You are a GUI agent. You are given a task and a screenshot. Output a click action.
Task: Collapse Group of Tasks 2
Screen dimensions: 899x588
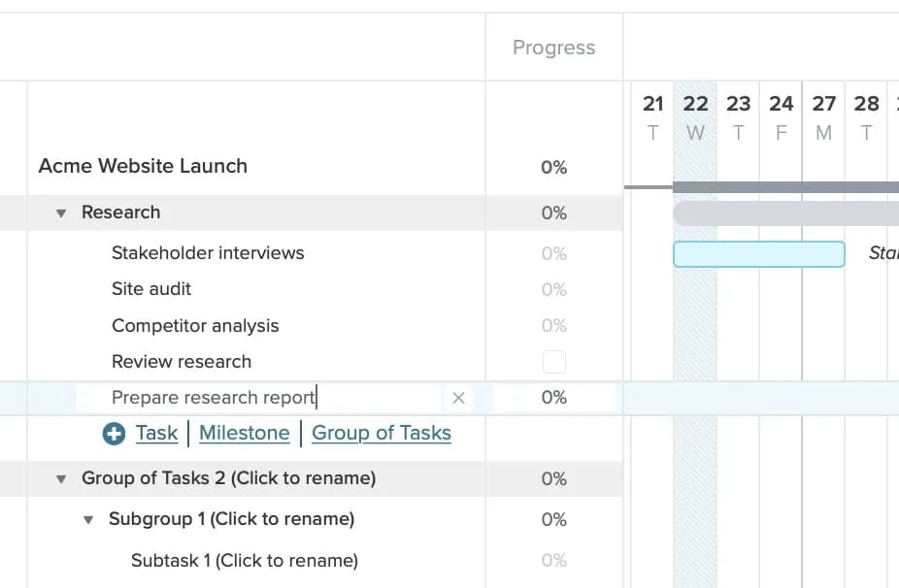click(x=61, y=479)
